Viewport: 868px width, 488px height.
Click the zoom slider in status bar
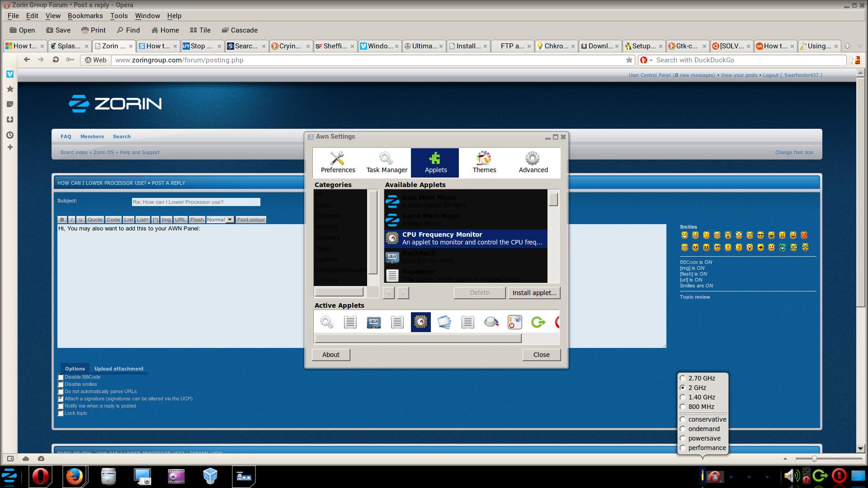point(814,459)
